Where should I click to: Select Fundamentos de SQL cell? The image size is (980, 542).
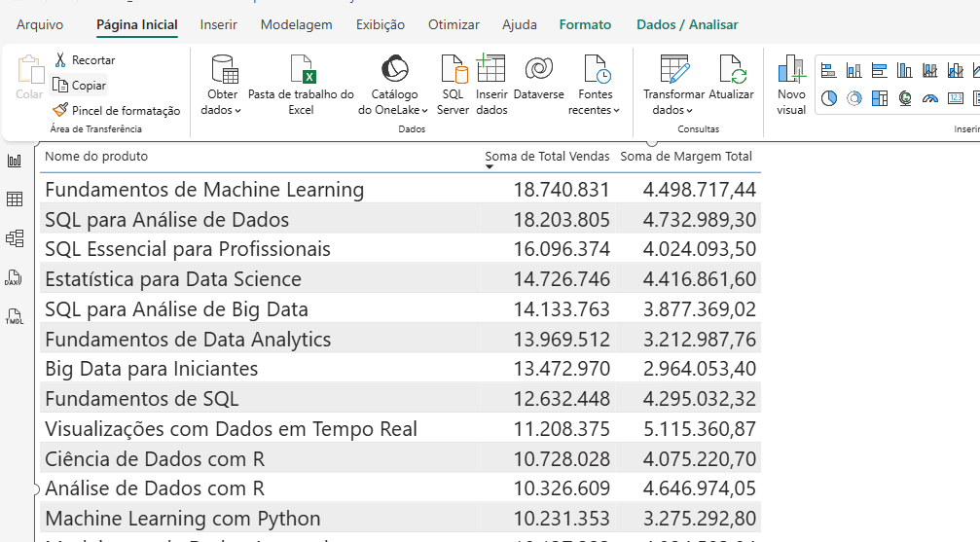[142, 399]
